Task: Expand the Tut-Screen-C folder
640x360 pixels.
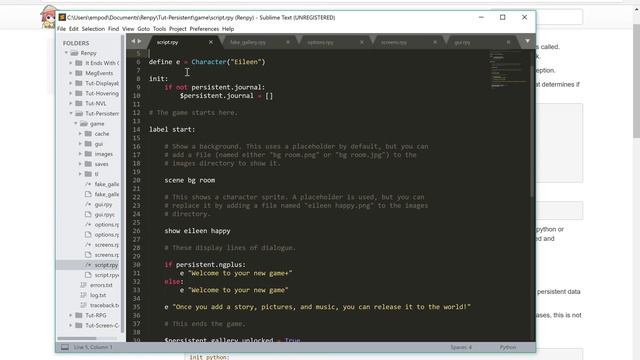Action: [x=71, y=325]
